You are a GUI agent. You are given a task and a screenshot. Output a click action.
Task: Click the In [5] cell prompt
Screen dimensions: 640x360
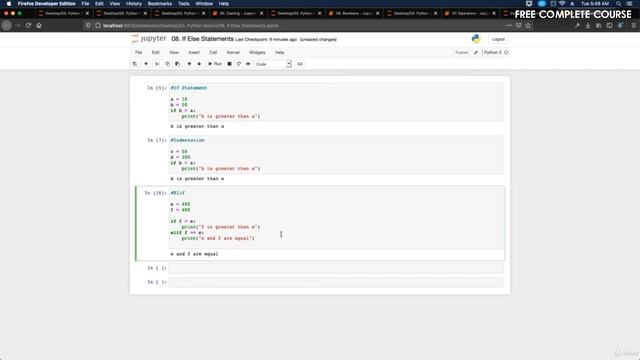[x=157, y=88]
